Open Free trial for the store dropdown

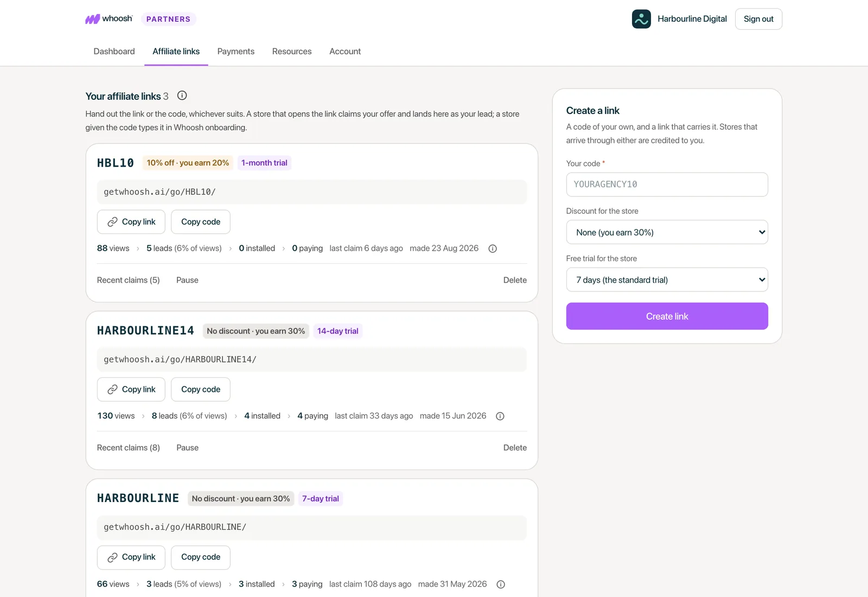pyautogui.click(x=667, y=280)
